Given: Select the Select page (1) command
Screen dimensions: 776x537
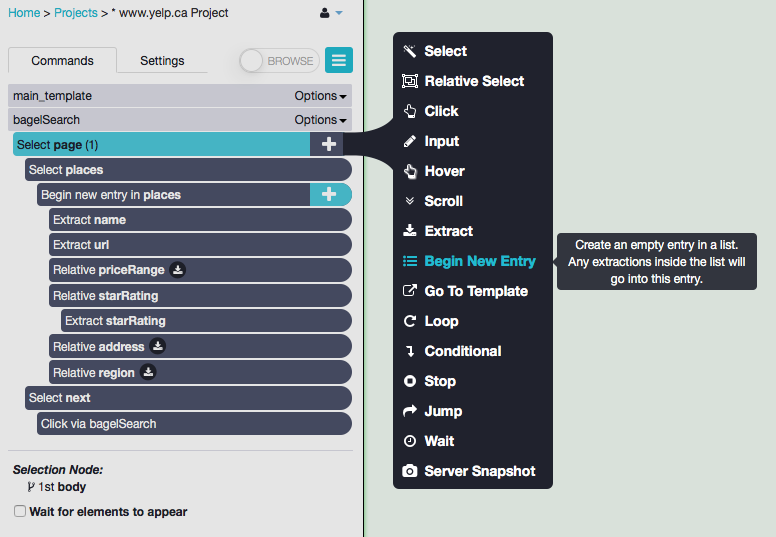Looking at the screenshot, I should (161, 144).
